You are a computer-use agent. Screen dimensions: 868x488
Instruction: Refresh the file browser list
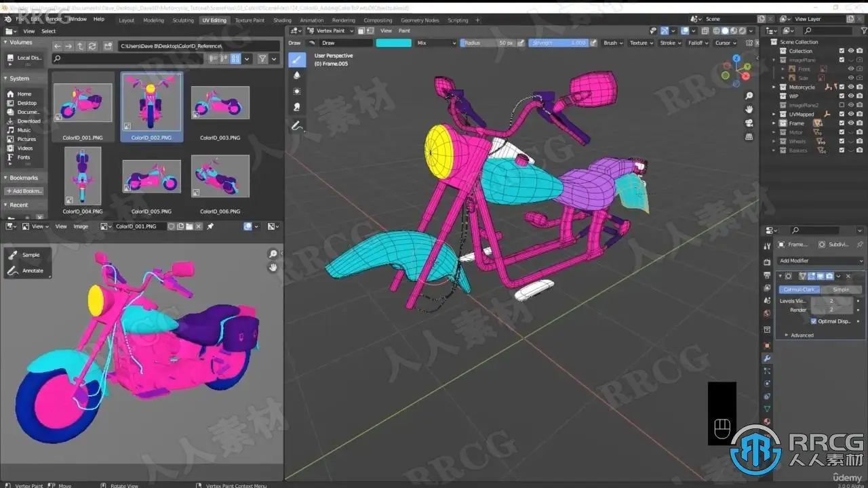click(92, 46)
